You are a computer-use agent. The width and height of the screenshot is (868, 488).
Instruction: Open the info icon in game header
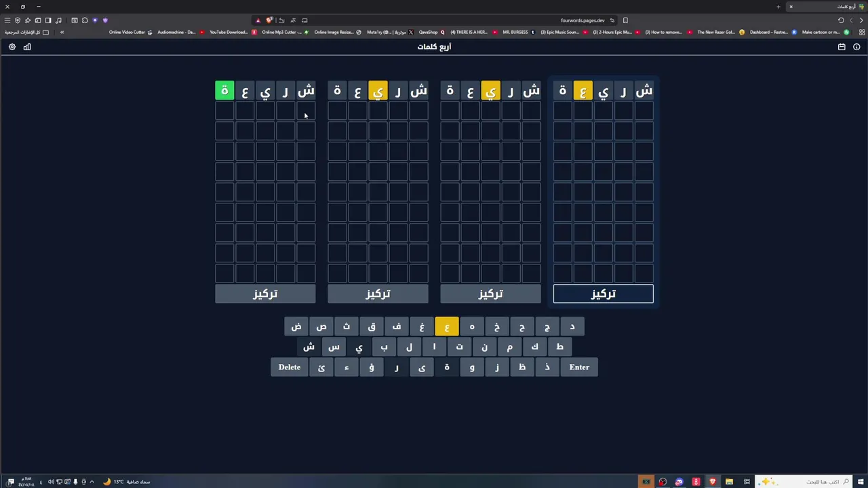[x=856, y=47]
